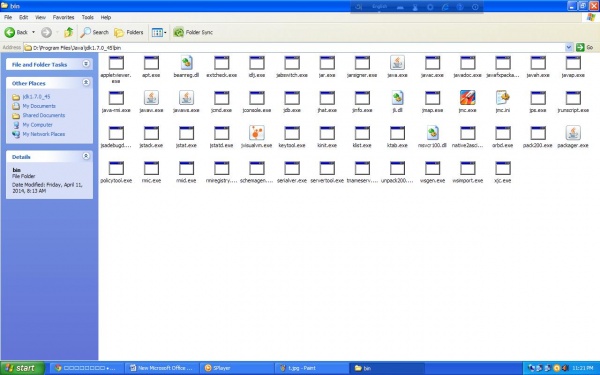Select the wsimport.exe file icon

[468, 168]
